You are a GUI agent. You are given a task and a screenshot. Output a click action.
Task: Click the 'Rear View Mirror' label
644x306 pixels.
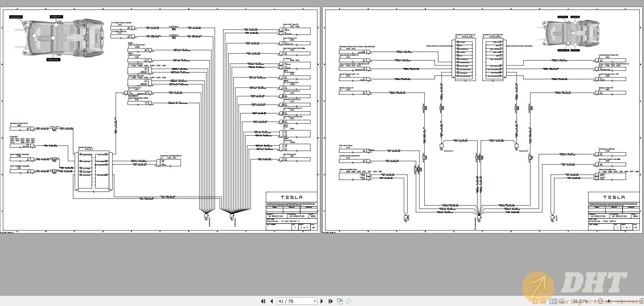click(x=346, y=145)
